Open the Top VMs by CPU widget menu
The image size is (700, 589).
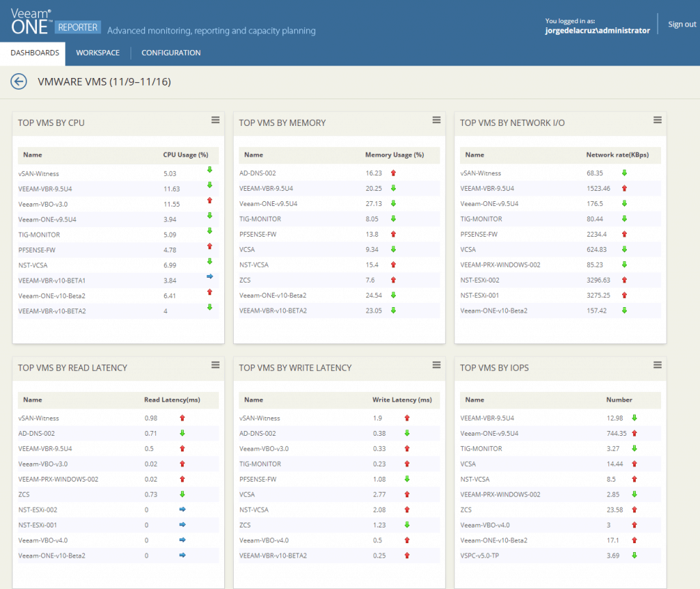click(x=215, y=120)
